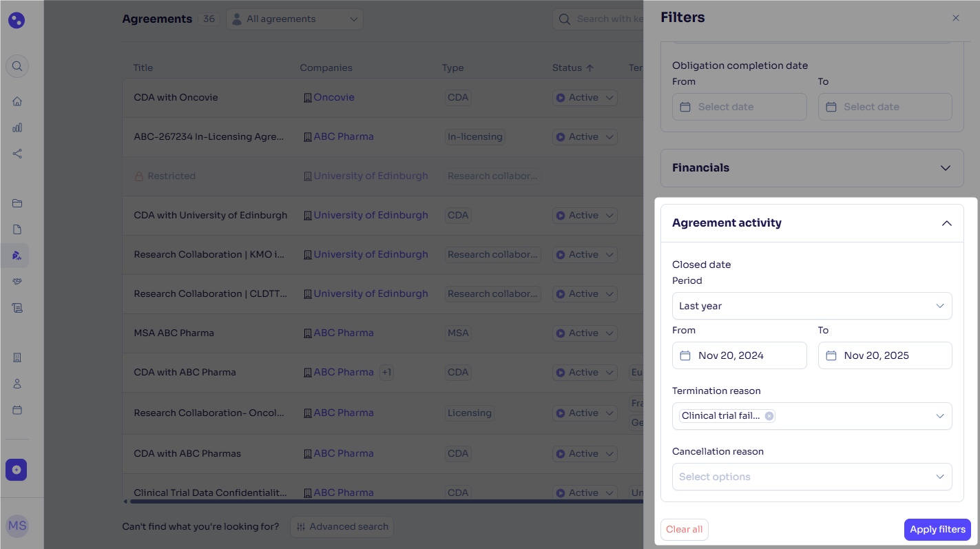Remove the Clinical trial fail tag

[769, 416]
